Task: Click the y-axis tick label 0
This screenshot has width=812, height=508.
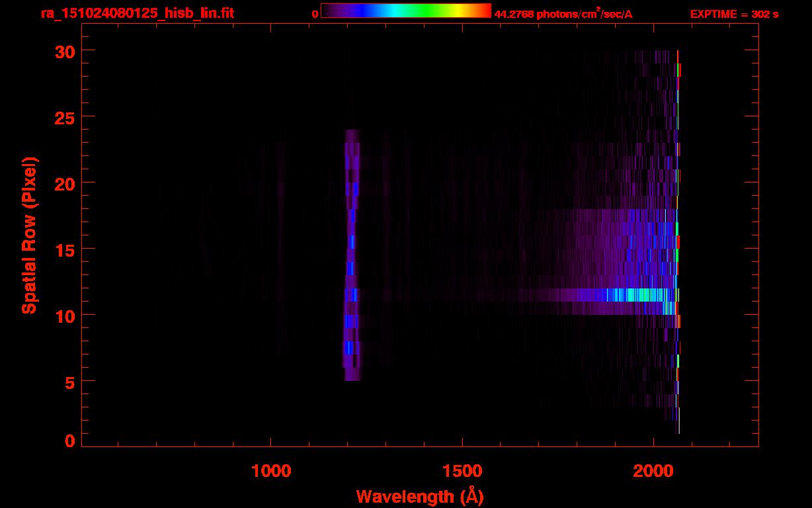Action: (x=68, y=441)
